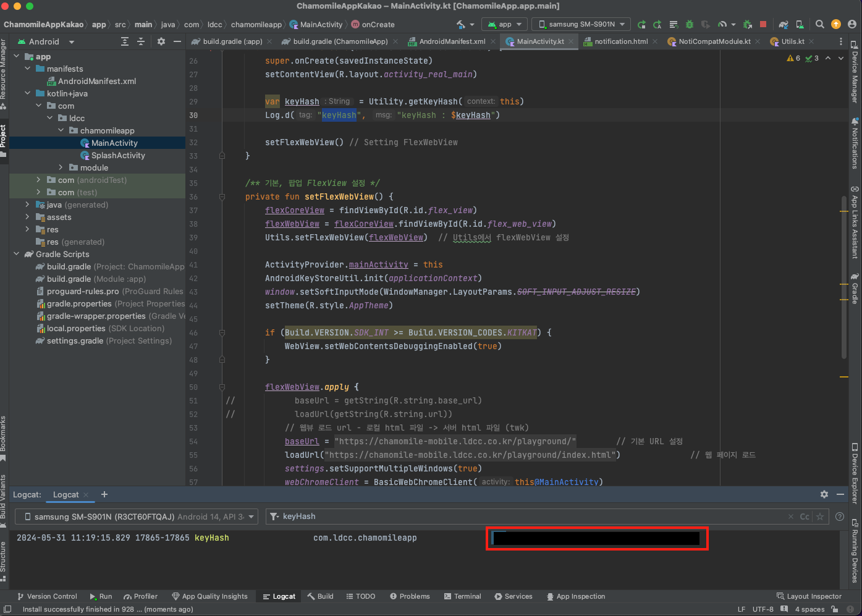Open the Layout Inspector button
The image size is (862, 616).
pyautogui.click(x=809, y=596)
